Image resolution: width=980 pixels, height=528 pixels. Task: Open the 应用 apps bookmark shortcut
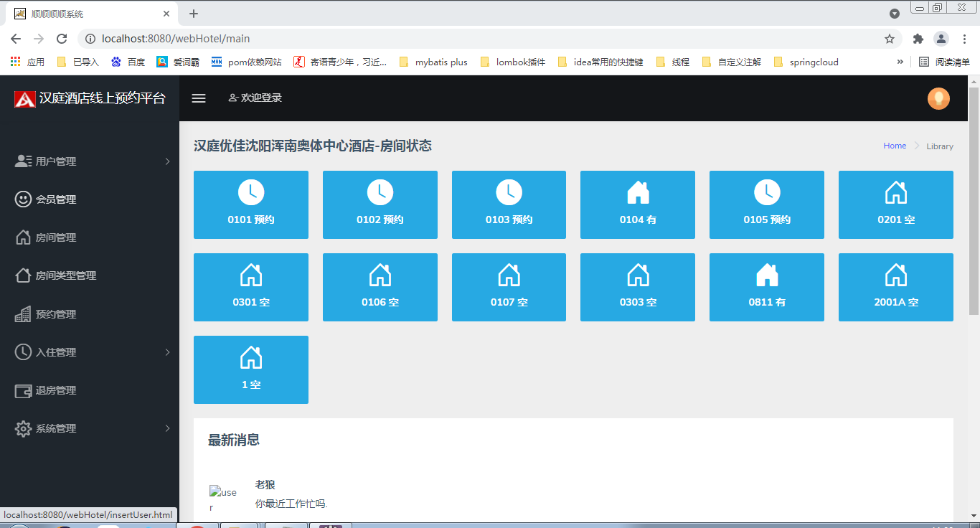(27, 62)
